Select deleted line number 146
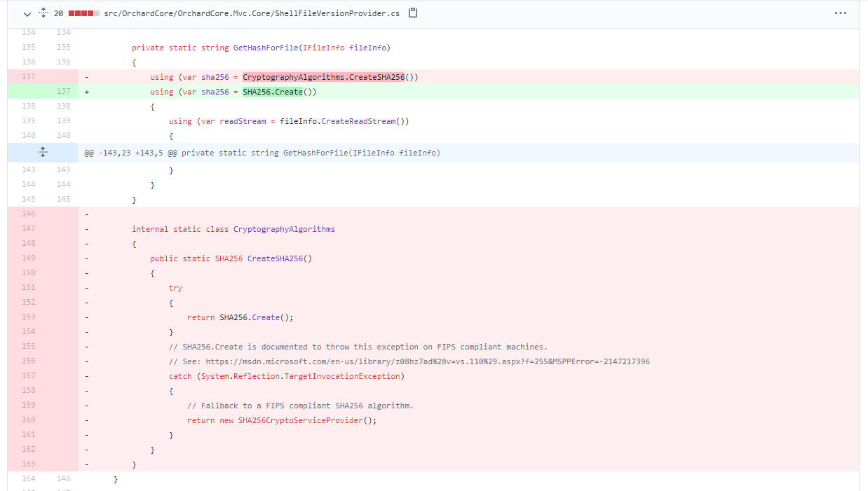 pos(29,214)
